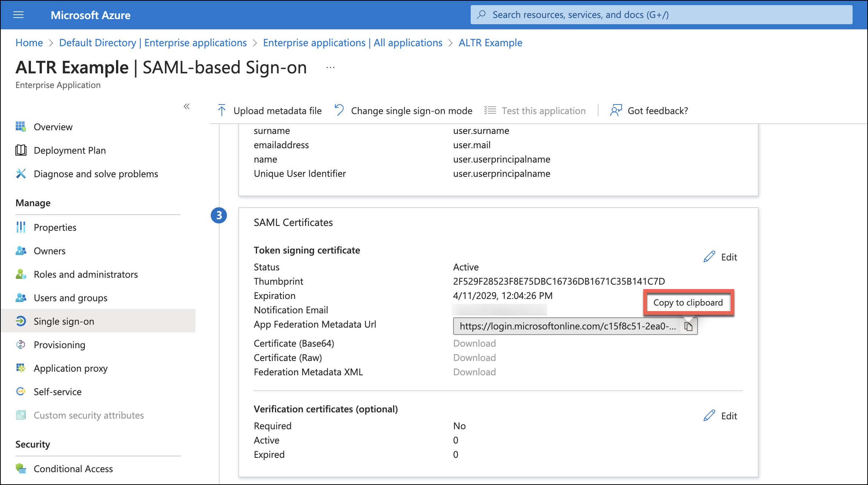Click the Properties bars icon
Viewport: 868px width, 485px height.
coord(21,227)
